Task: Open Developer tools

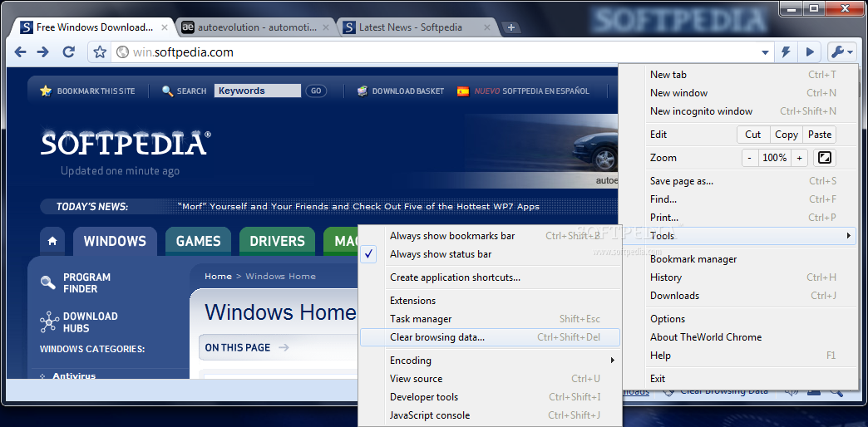Action: pyautogui.click(x=490, y=397)
